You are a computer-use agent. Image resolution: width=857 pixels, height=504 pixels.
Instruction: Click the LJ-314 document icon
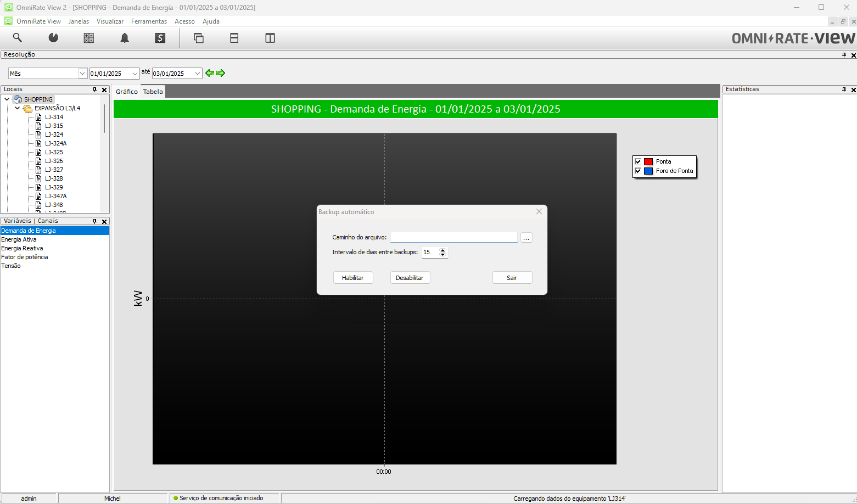pos(38,117)
